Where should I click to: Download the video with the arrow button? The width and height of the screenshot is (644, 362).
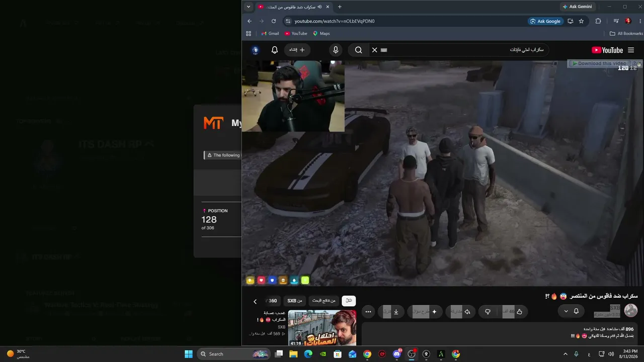(391, 312)
